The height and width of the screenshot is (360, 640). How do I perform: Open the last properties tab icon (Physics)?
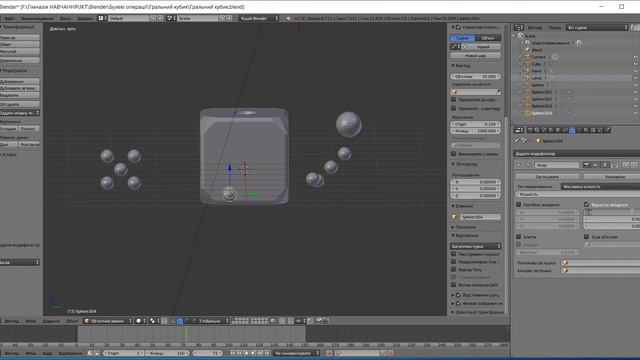pos(607,130)
